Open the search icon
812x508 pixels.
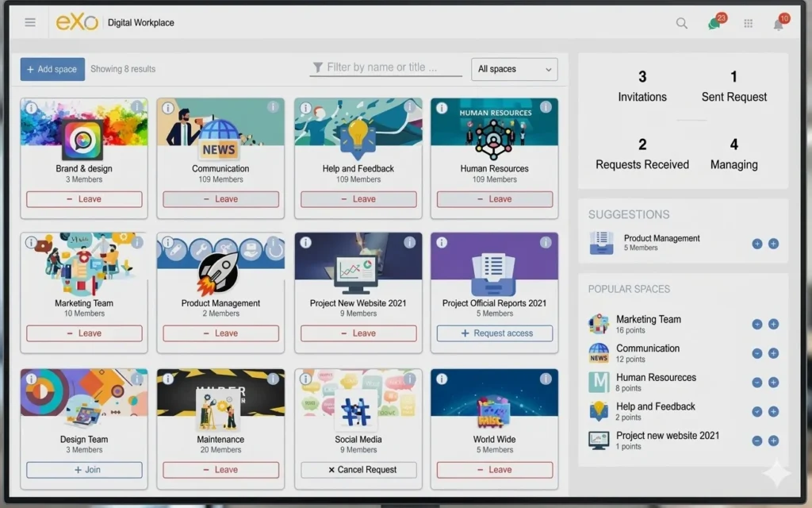(x=681, y=23)
